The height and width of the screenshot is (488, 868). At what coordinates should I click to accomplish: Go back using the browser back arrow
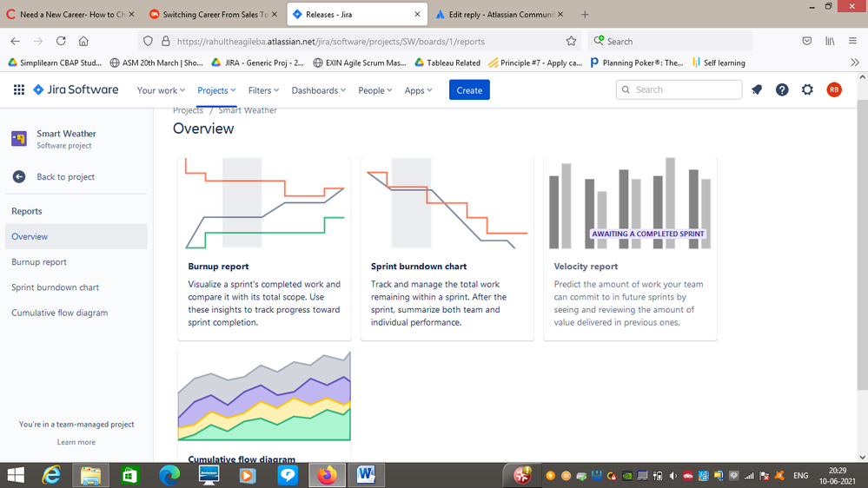15,41
